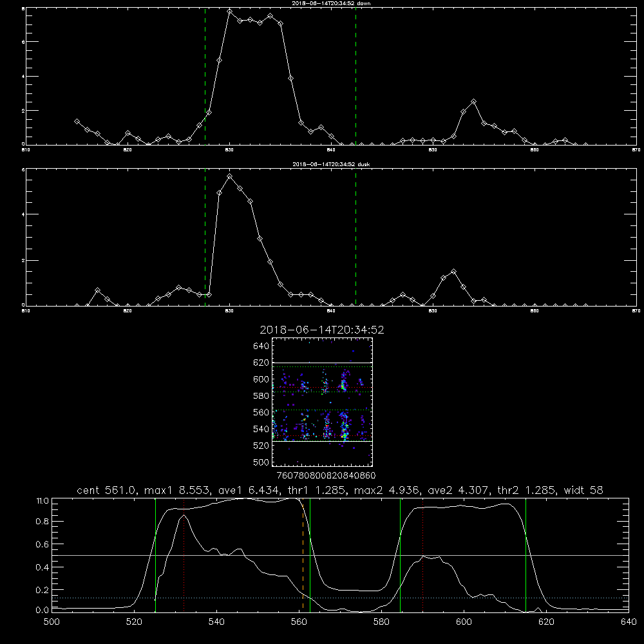Click the red dotted line near 590

pos(422,555)
